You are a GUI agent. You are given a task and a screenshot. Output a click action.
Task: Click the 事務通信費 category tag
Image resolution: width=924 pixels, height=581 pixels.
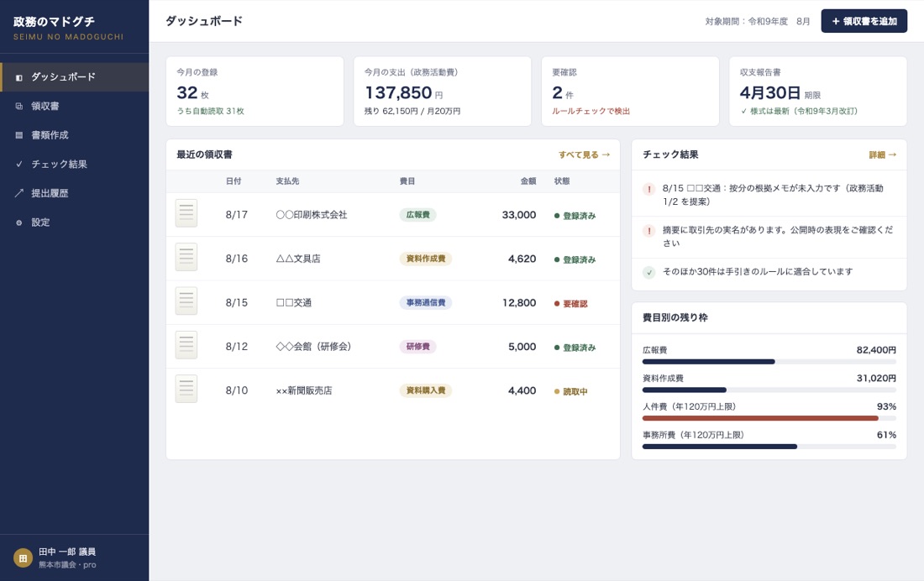[426, 302]
